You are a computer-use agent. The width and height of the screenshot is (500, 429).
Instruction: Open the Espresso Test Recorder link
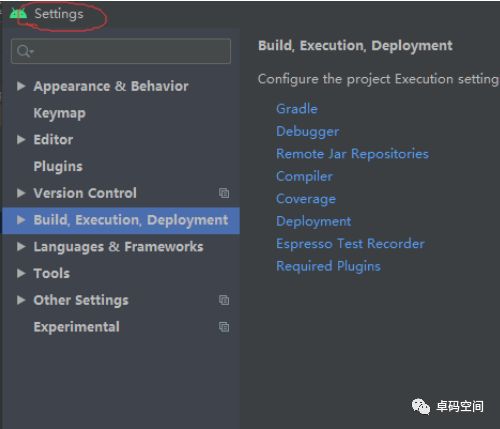tap(350, 243)
